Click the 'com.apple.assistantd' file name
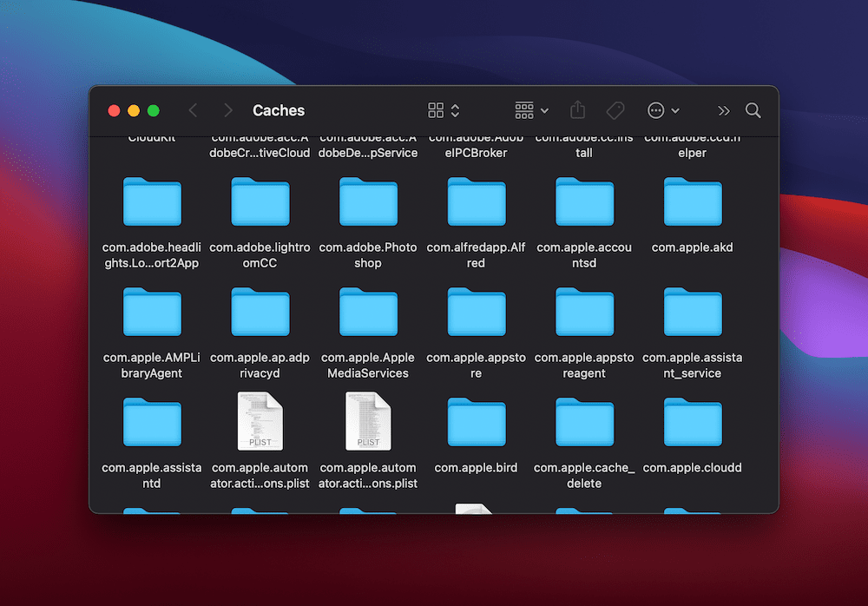This screenshot has width=868, height=606. 152,476
